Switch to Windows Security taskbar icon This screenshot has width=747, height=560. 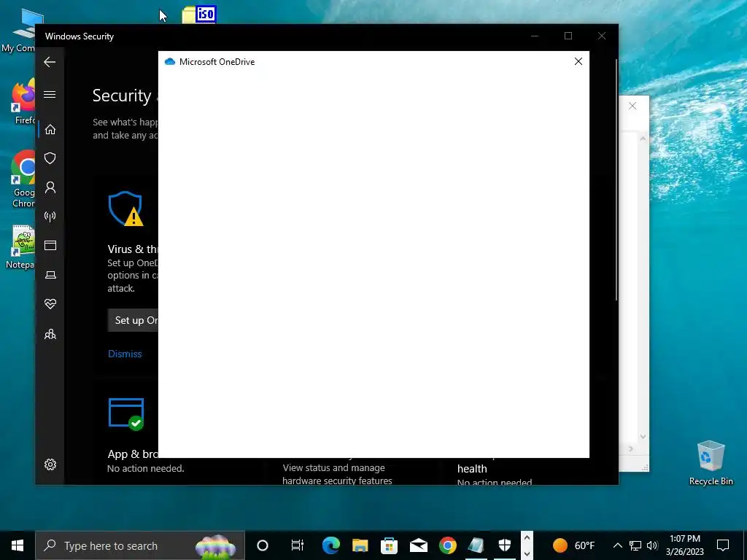pos(505,545)
